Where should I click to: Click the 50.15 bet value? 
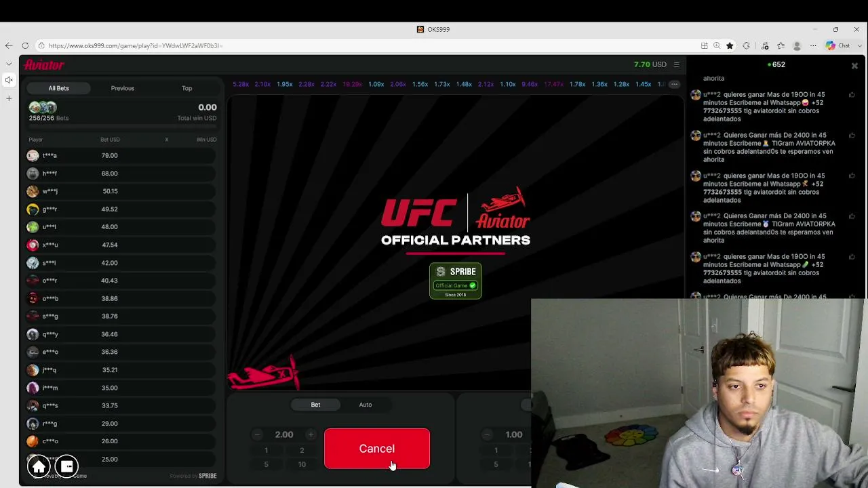tap(110, 191)
